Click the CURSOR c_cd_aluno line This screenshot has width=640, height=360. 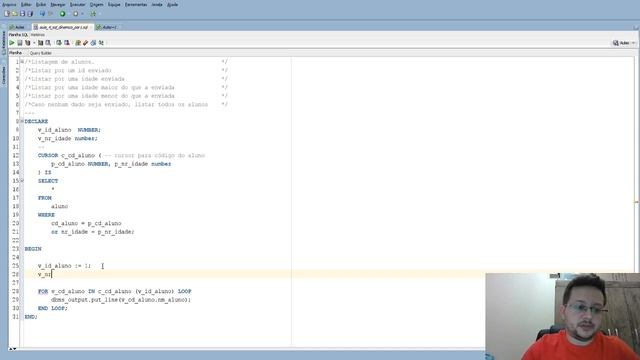pos(122,155)
